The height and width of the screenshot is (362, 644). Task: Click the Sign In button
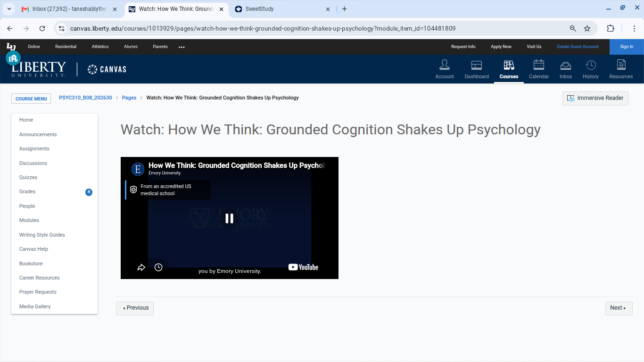click(x=627, y=47)
